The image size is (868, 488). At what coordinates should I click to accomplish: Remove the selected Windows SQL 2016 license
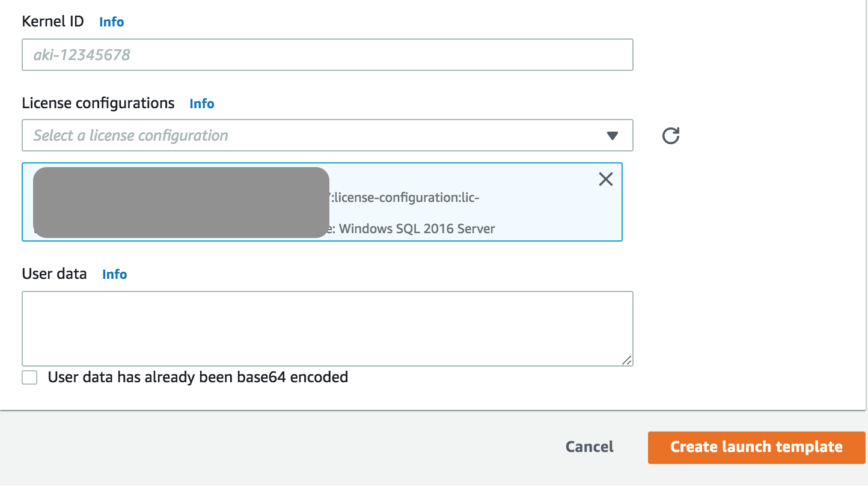pyautogui.click(x=606, y=179)
